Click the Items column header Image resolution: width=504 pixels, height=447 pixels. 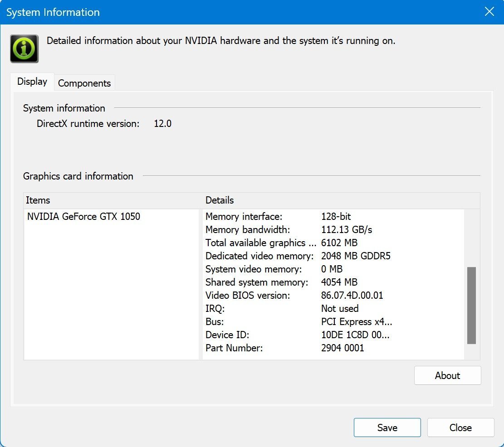click(113, 200)
